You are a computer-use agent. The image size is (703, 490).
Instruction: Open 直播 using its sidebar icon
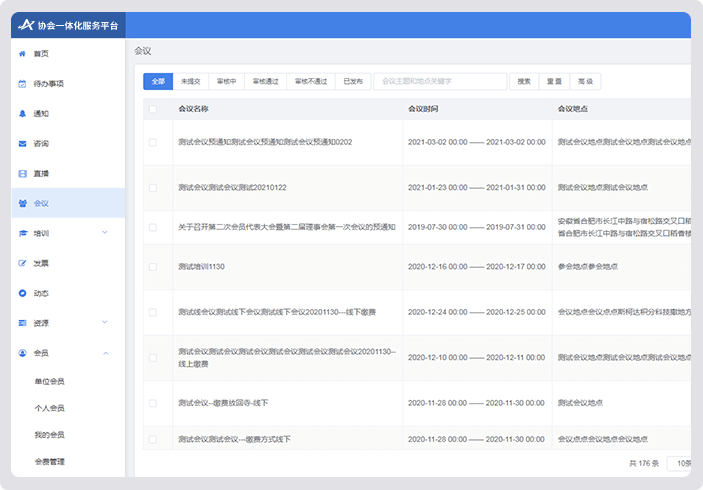[22, 173]
